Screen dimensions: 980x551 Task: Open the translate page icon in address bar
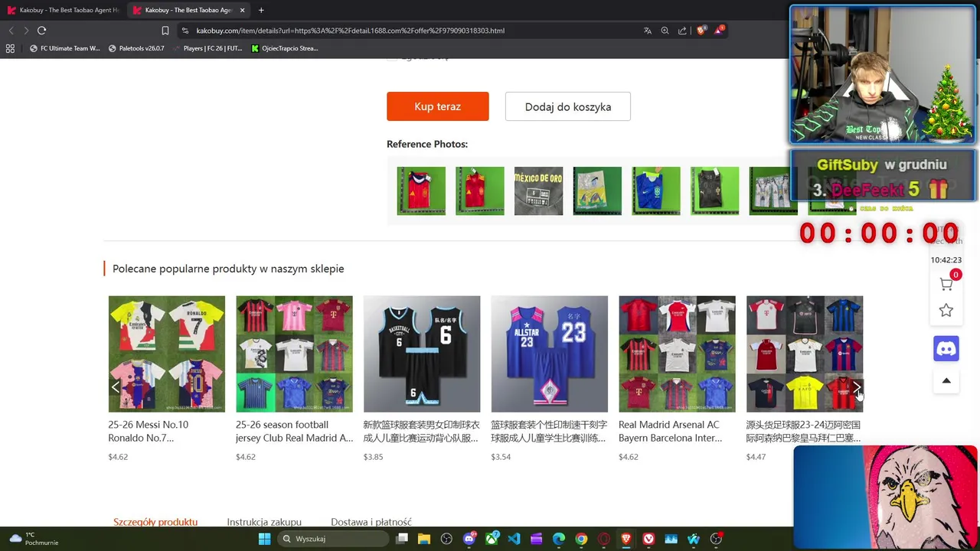[x=647, y=31]
